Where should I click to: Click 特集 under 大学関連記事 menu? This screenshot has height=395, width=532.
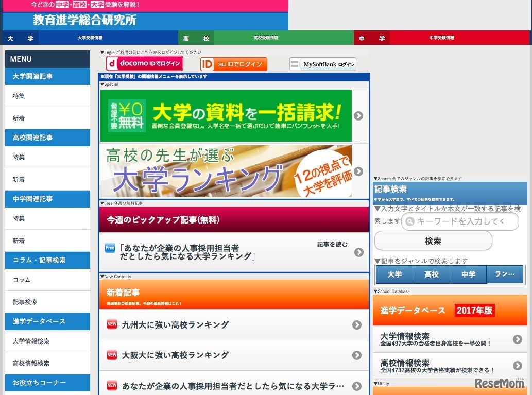[x=47, y=96]
